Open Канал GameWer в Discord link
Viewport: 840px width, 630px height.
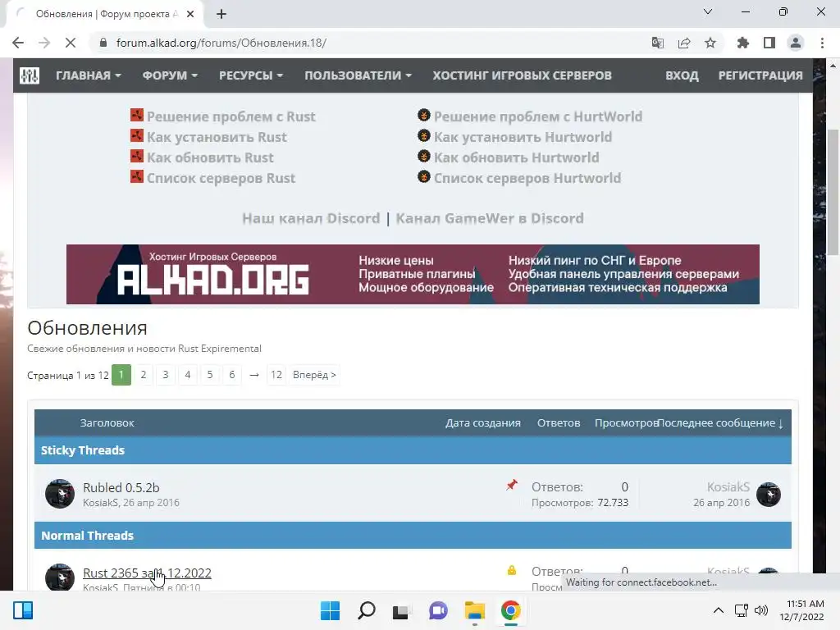coord(490,218)
